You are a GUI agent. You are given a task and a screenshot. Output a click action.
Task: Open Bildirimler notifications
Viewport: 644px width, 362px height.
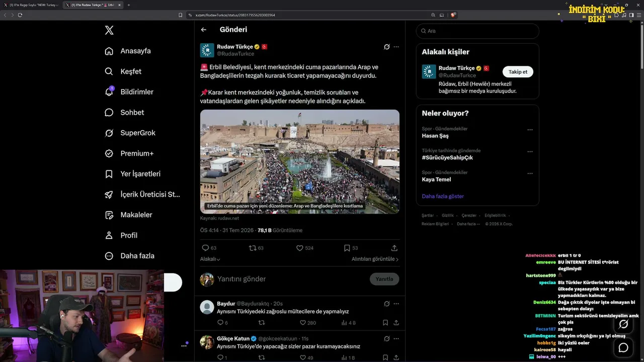(129, 92)
